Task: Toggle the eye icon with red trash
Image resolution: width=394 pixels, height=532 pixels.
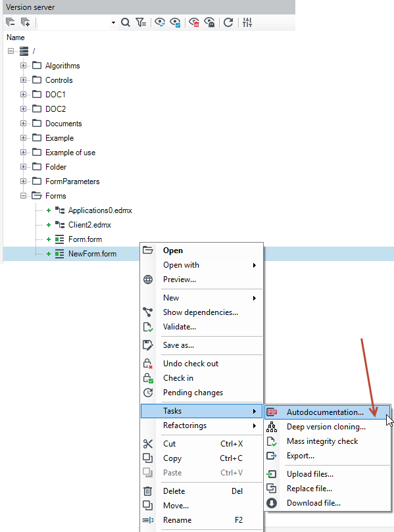Action: pos(194,23)
